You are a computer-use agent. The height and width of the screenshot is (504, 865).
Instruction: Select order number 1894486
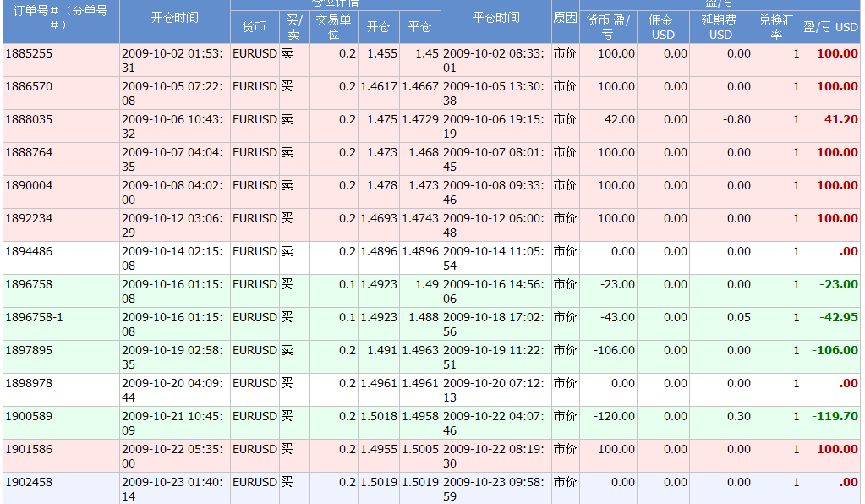[30, 251]
